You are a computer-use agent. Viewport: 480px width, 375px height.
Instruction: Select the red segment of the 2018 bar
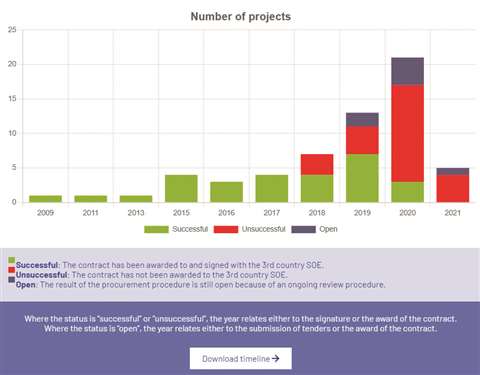[317, 164]
